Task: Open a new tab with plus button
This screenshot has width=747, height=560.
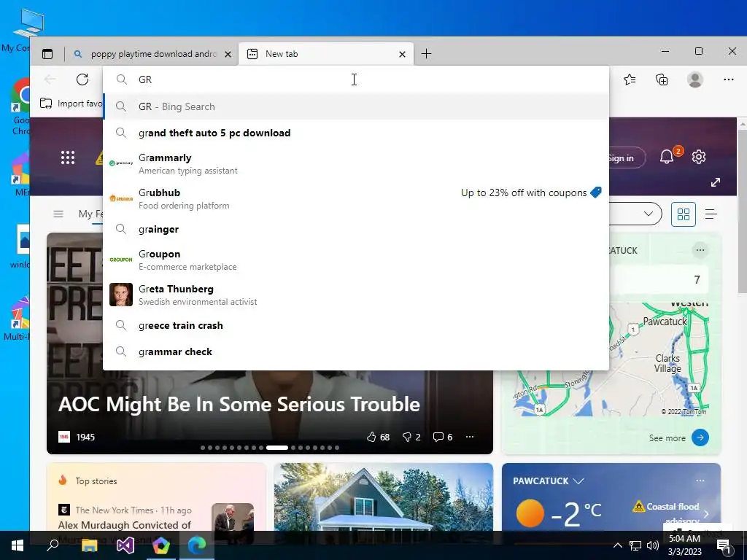Action: (426, 54)
